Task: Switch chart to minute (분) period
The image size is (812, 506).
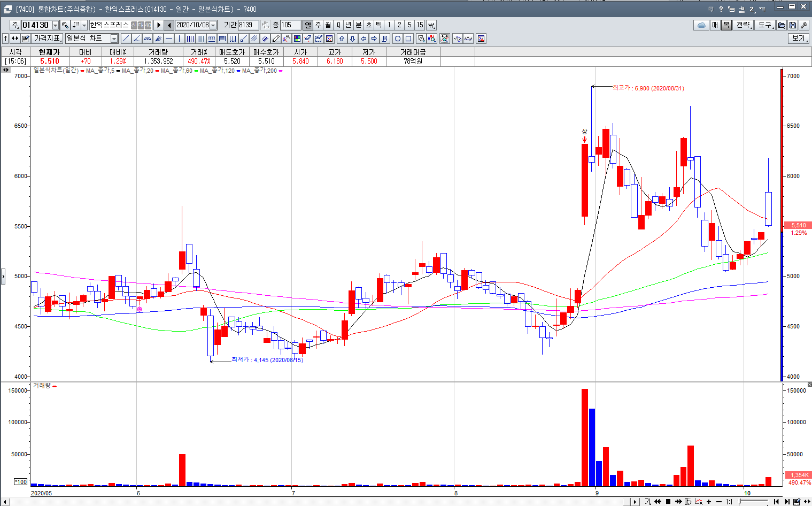Action: 359,25
